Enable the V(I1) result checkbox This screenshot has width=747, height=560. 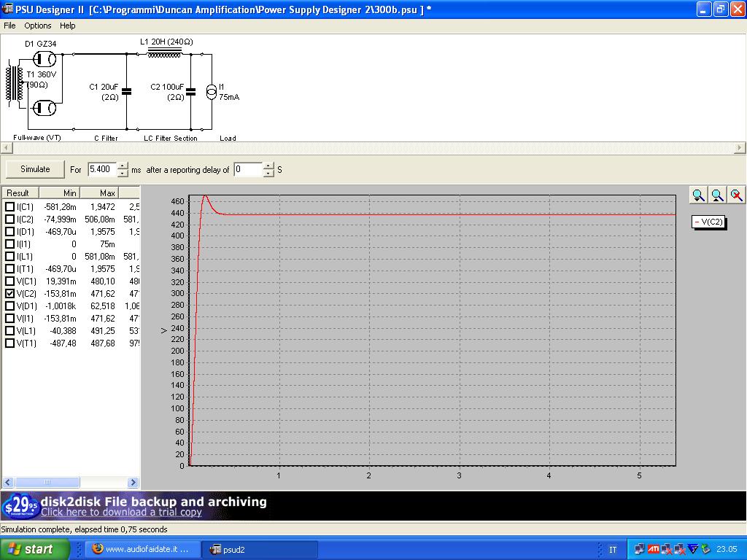coord(9,318)
